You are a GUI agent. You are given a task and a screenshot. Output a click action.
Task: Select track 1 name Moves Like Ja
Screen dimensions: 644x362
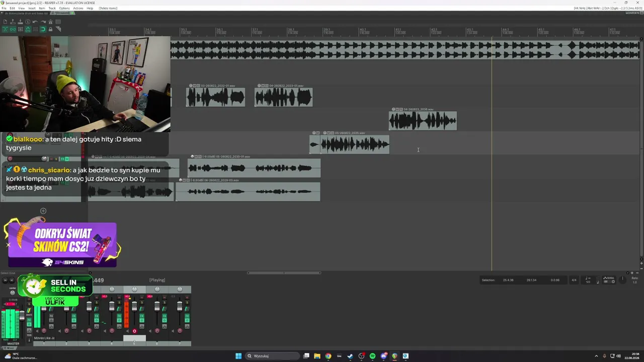(44, 338)
